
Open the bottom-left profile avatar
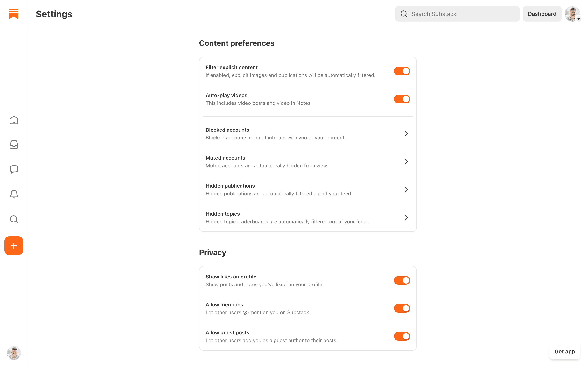(x=14, y=353)
